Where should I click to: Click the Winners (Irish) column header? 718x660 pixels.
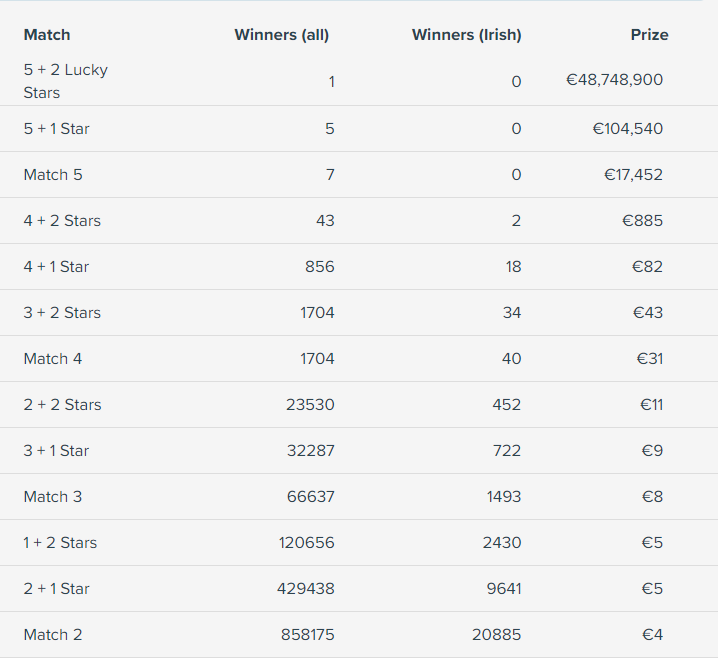(x=467, y=35)
